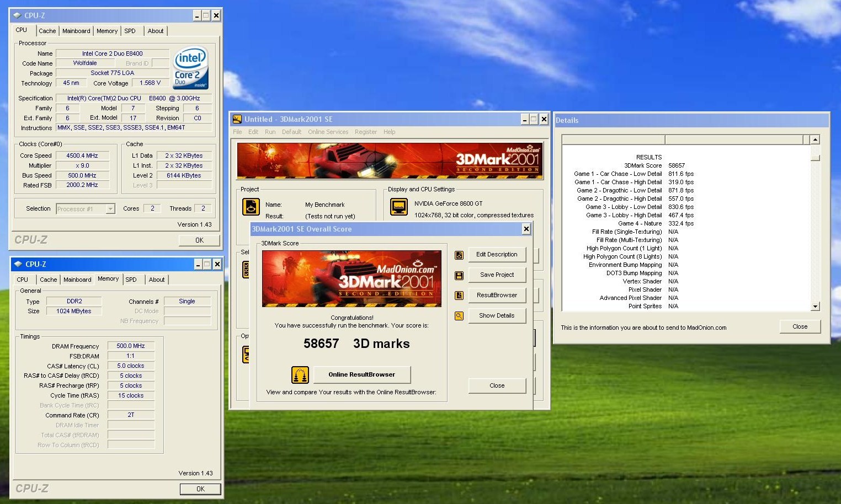Open the SPD tab in top CPU-Z
Viewport: 841px width, 504px height.
130,31
